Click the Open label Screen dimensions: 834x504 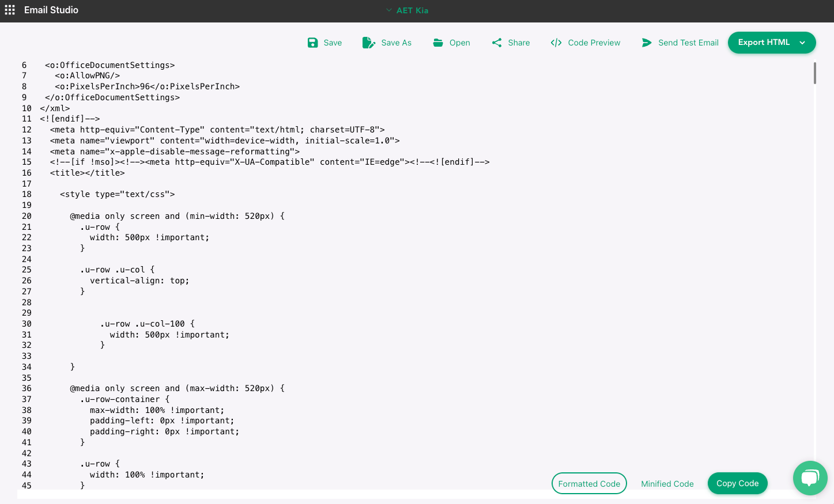click(x=460, y=43)
